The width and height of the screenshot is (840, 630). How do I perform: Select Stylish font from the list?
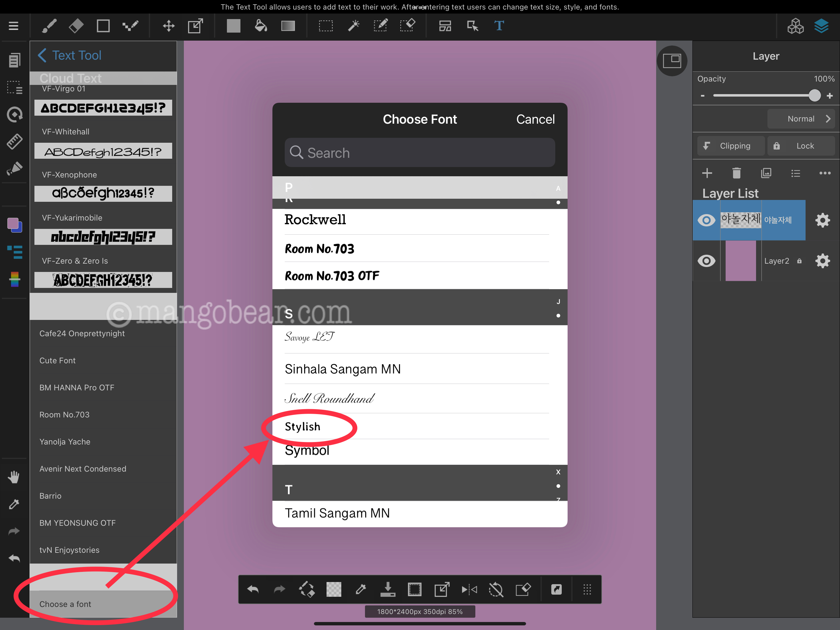[303, 426]
